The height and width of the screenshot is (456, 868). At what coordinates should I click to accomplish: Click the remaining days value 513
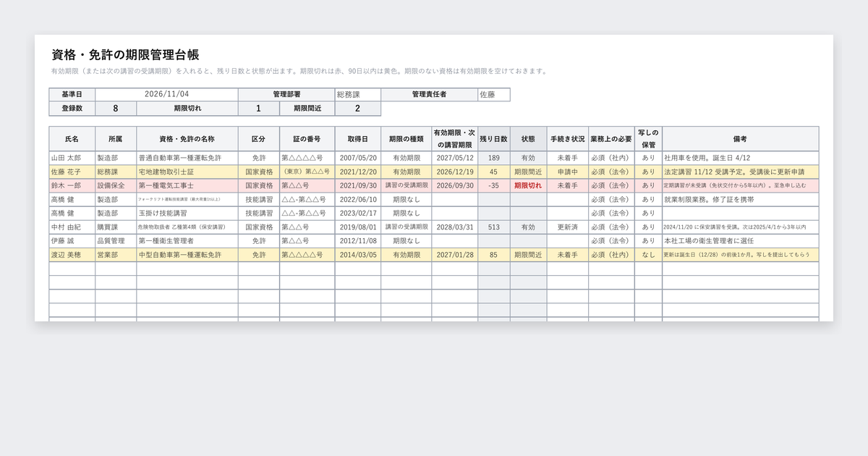(x=494, y=227)
